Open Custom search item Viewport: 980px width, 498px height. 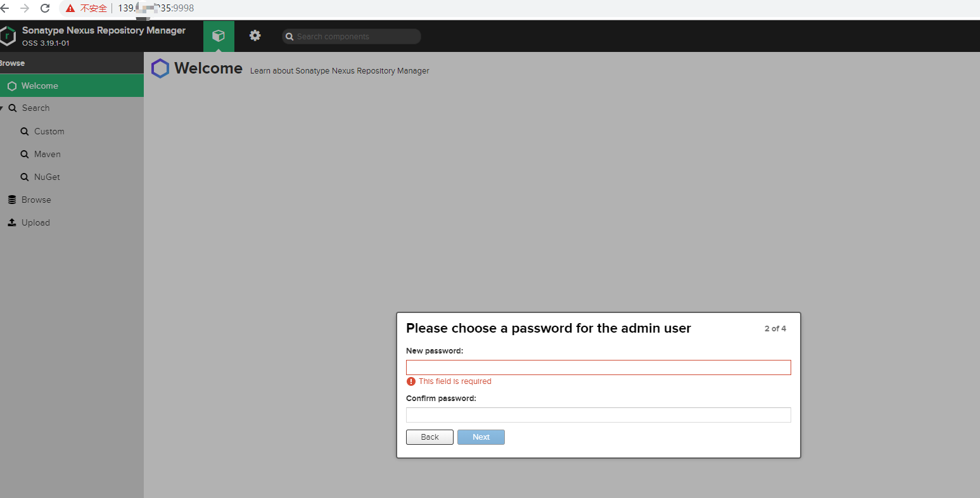(x=49, y=131)
